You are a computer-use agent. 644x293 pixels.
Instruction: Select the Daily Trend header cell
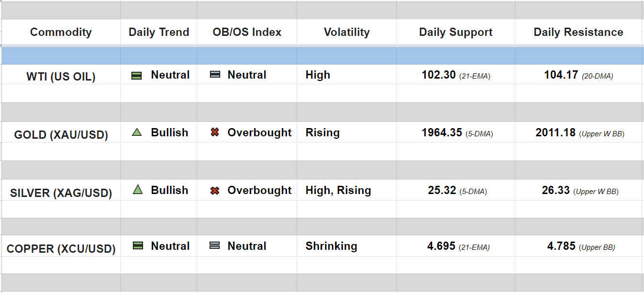coord(159,33)
